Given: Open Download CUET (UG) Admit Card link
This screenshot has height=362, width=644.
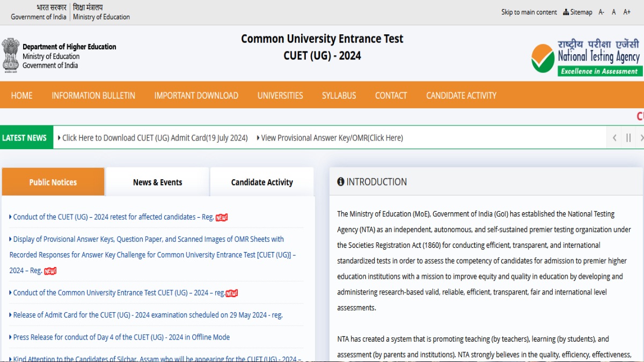Looking at the screenshot, I should coord(155,138).
